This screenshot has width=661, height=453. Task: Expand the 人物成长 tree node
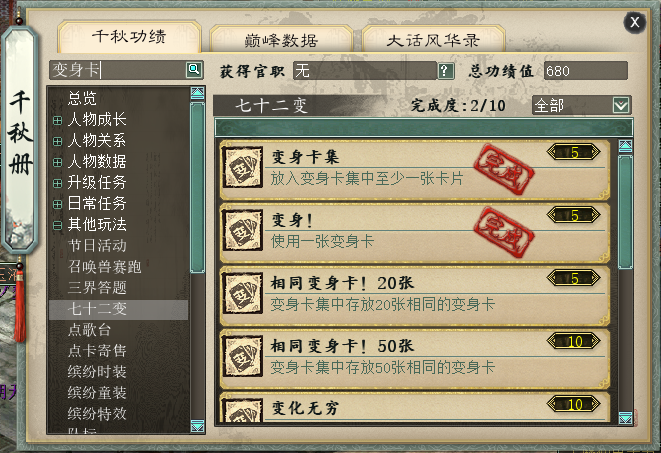[x=58, y=121]
